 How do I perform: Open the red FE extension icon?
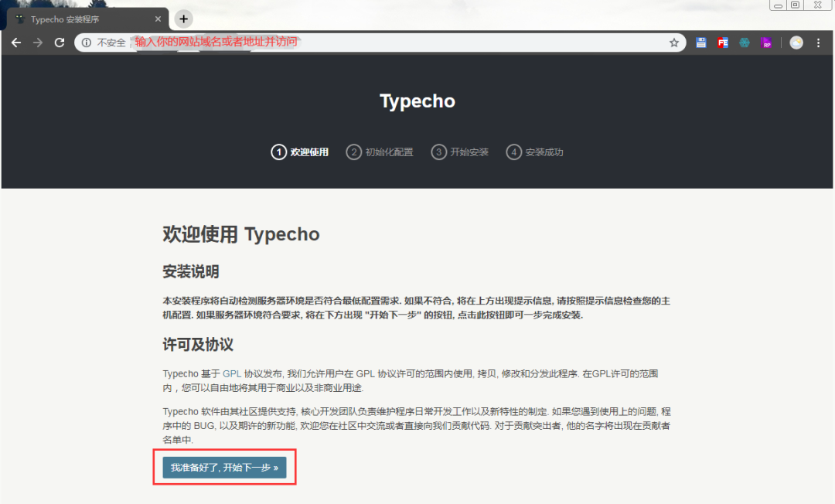pyautogui.click(x=723, y=43)
